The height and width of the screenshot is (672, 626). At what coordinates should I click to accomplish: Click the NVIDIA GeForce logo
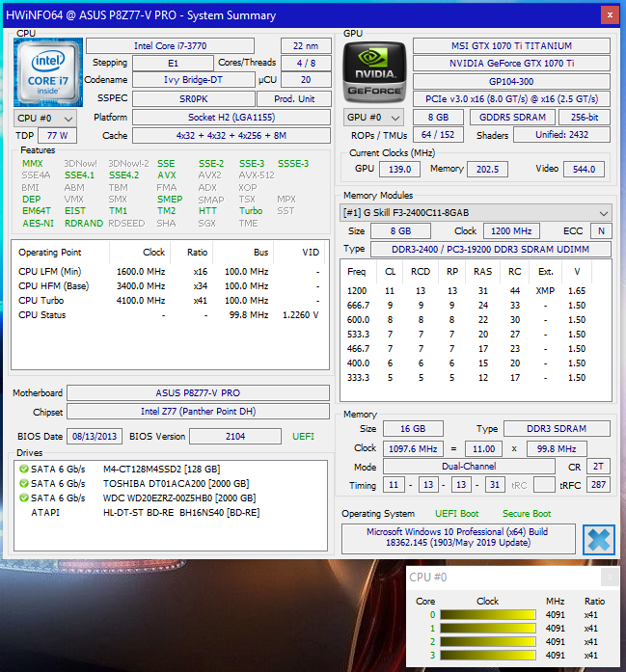[x=375, y=72]
